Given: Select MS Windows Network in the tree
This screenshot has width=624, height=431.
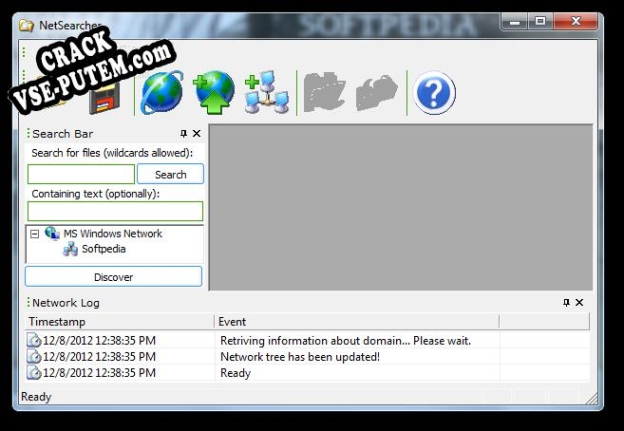Looking at the screenshot, I should point(113,234).
